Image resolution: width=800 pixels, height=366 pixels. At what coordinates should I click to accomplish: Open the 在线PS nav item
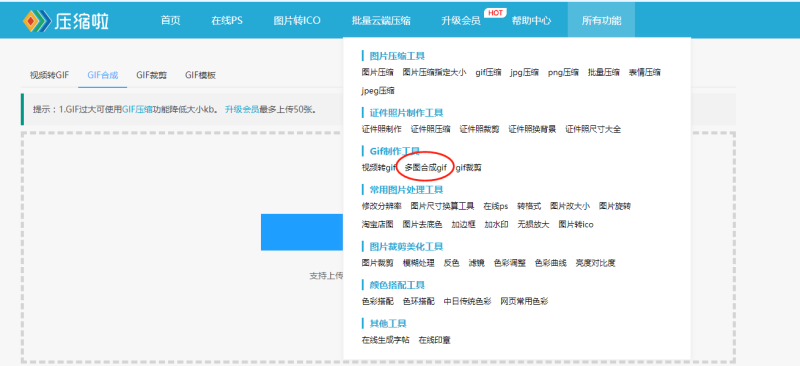[x=227, y=20]
